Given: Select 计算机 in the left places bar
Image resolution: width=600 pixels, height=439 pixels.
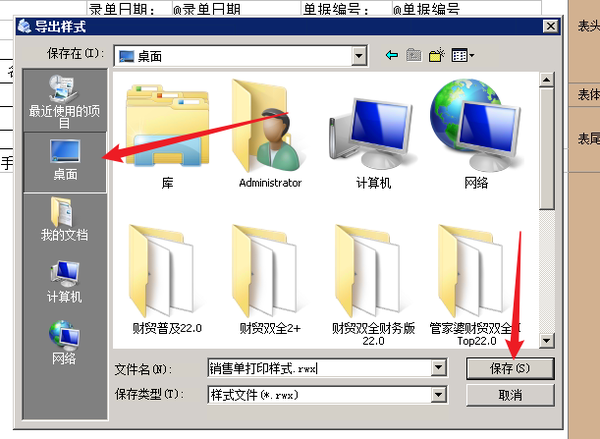Looking at the screenshot, I should click(x=65, y=281).
